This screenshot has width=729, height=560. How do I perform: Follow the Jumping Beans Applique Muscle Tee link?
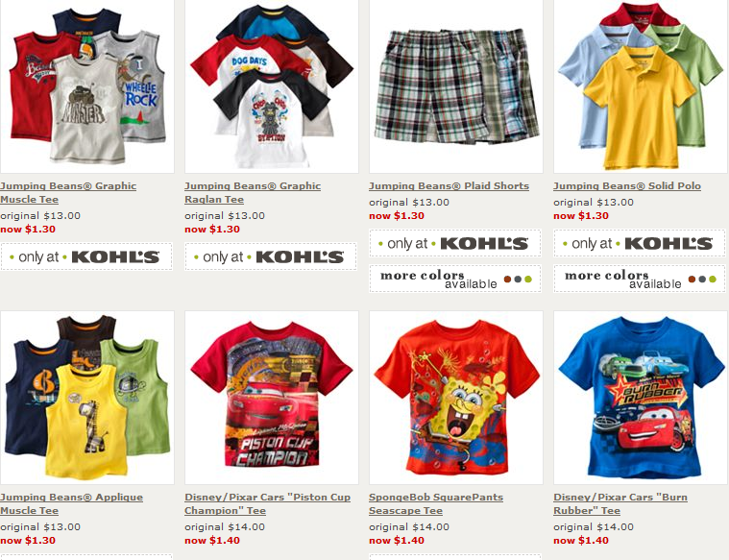(72, 503)
